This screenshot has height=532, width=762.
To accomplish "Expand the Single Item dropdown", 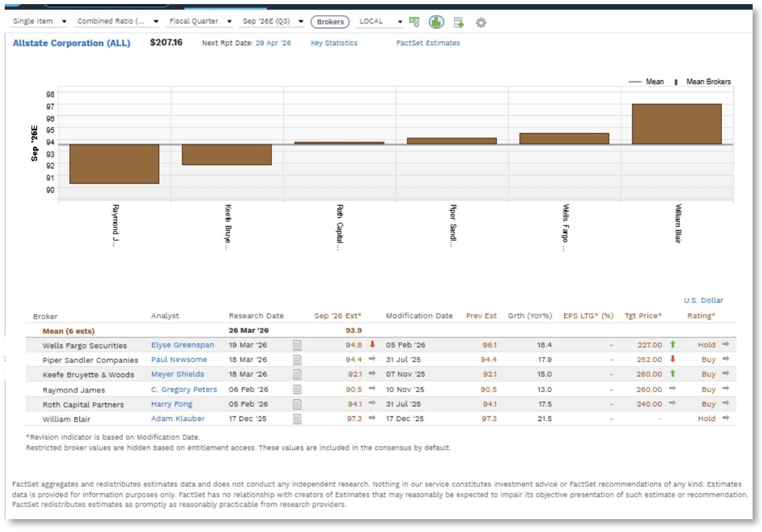I will (x=39, y=21).
